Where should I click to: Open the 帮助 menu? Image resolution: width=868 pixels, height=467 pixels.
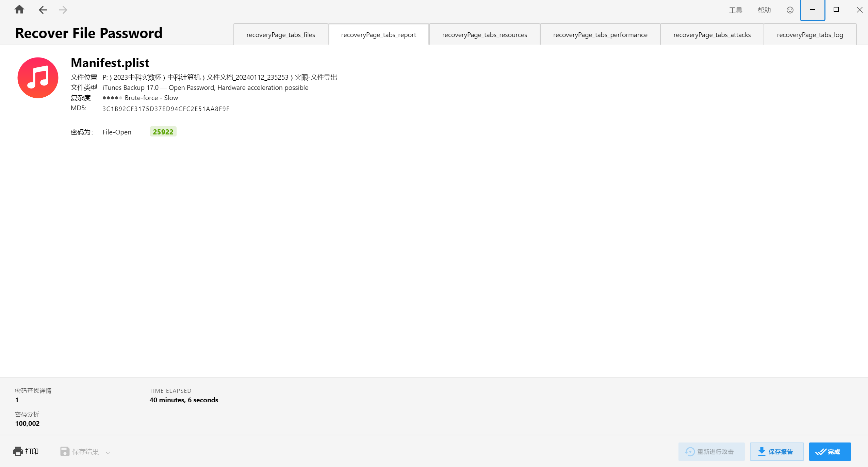[764, 10]
